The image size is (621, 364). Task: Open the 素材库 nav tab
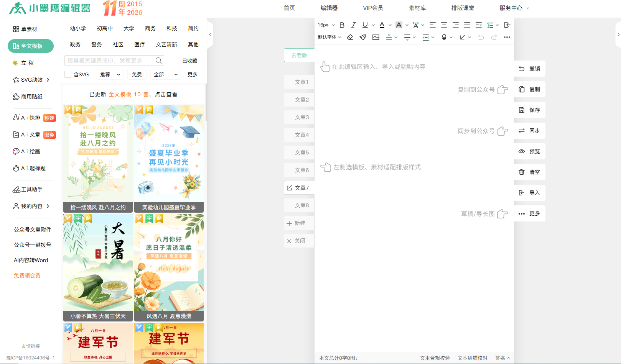click(x=417, y=8)
